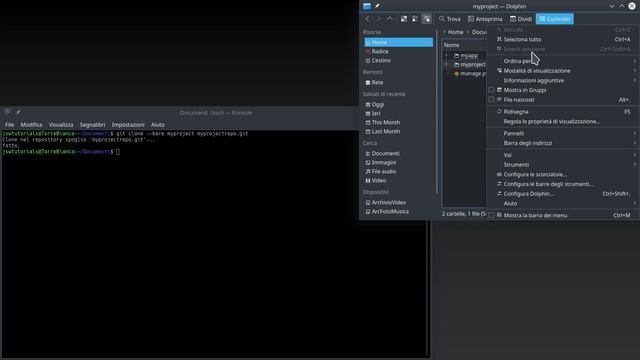Open the Vai submenu

tap(563, 155)
